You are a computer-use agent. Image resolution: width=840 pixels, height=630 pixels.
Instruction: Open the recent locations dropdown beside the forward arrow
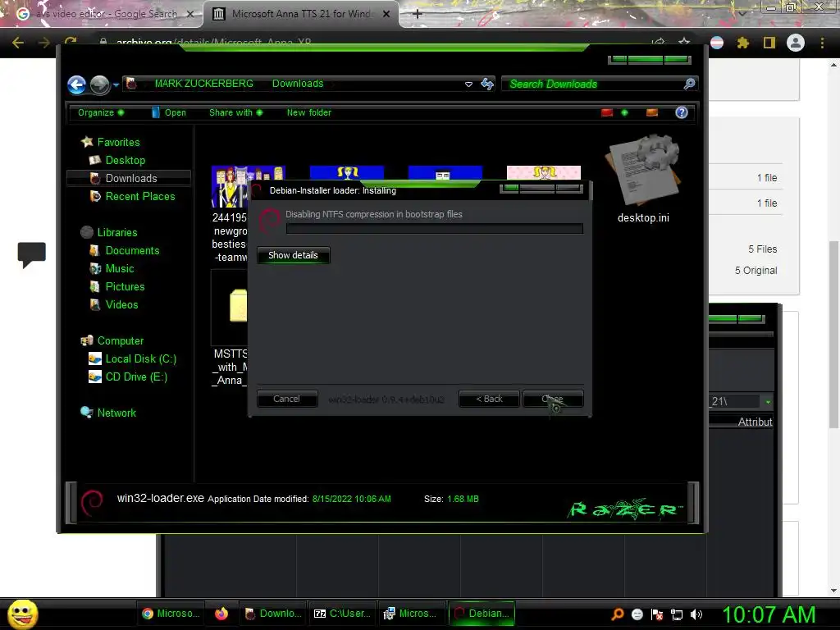click(116, 84)
